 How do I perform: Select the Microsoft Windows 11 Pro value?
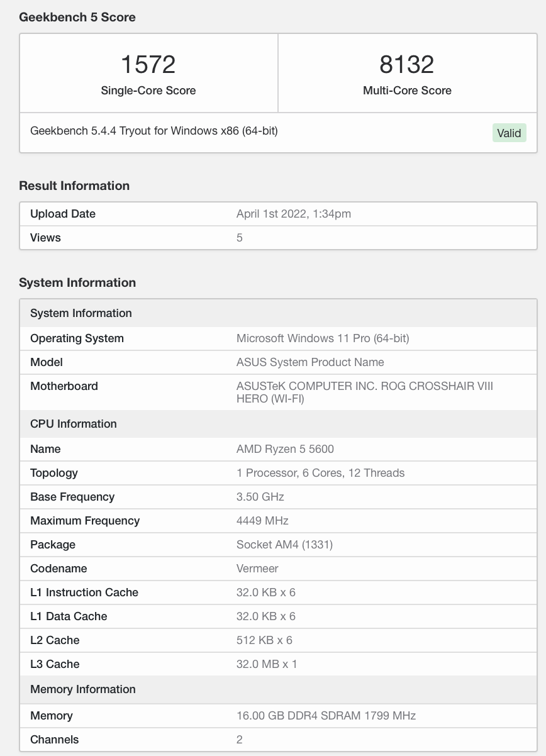[323, 338]
